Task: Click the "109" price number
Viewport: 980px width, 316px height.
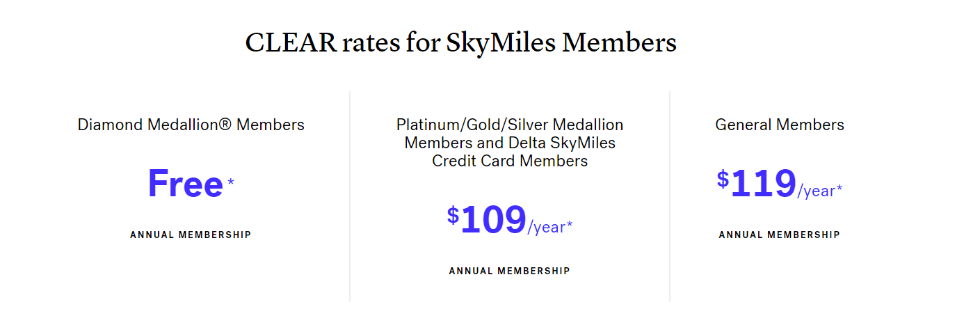Action: point(493,220)
